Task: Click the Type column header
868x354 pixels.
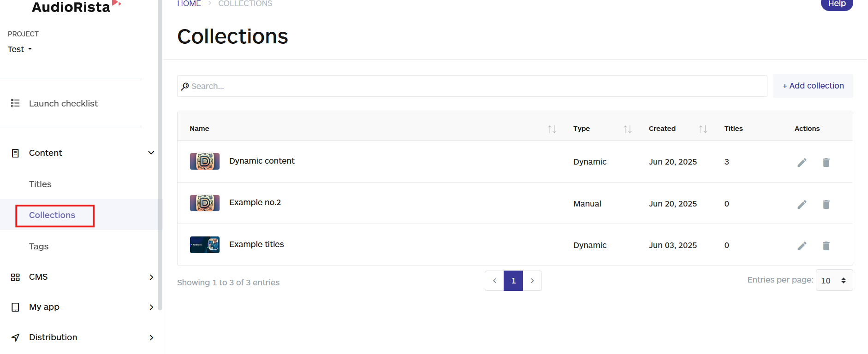Action: point(582,129)
